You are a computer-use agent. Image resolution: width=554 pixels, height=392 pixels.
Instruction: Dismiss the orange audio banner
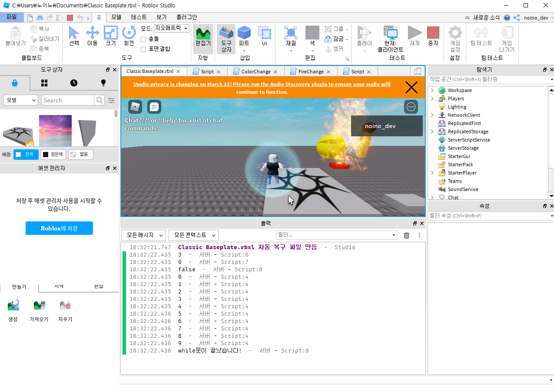411,87
